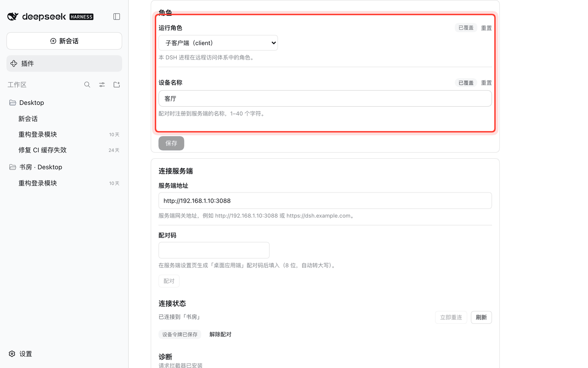Focus the 配对码 pairing code field
Screen dimensions: 588x368
[214, 250]
